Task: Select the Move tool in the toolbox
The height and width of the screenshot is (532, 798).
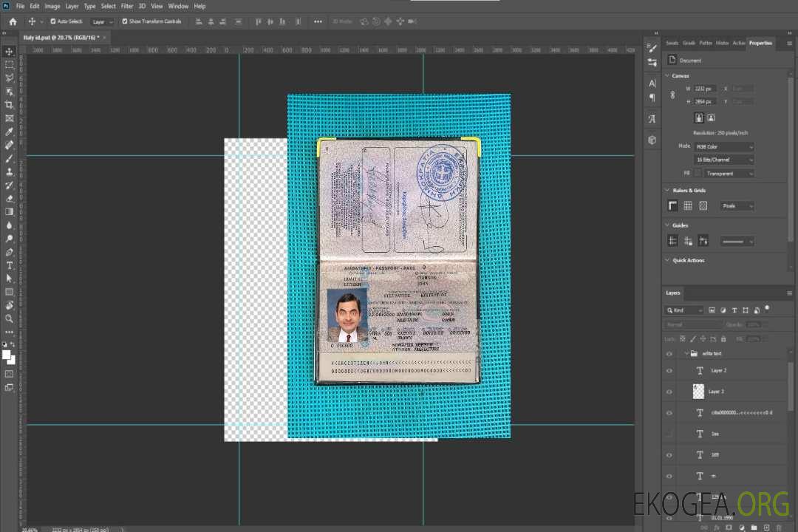Action: click(9, 52)
